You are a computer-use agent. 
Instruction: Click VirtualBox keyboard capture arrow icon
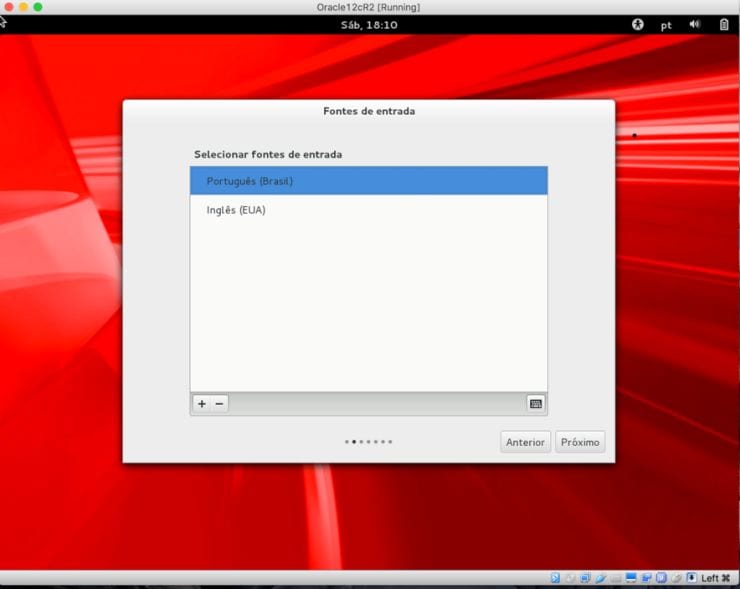pos(692,578)
